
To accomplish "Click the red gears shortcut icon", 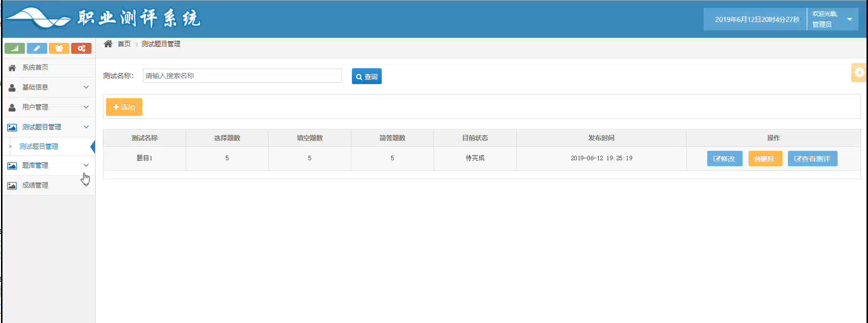I will 81,48.
